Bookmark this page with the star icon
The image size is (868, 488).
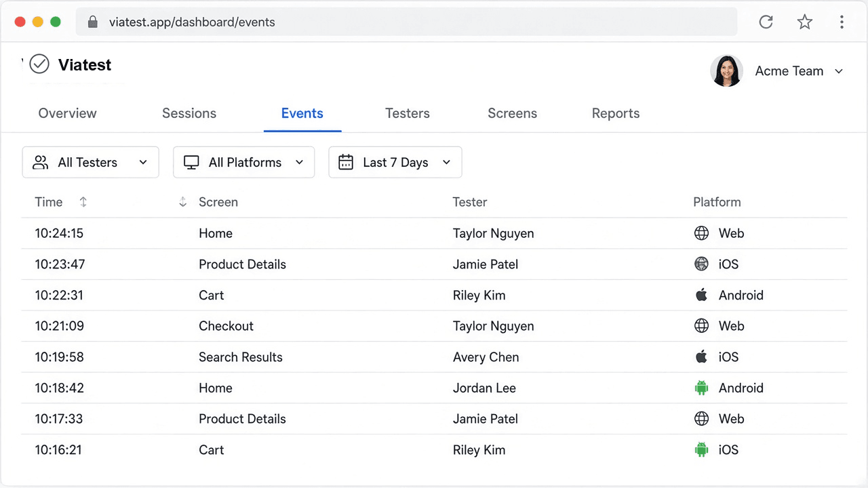(805, 22)
